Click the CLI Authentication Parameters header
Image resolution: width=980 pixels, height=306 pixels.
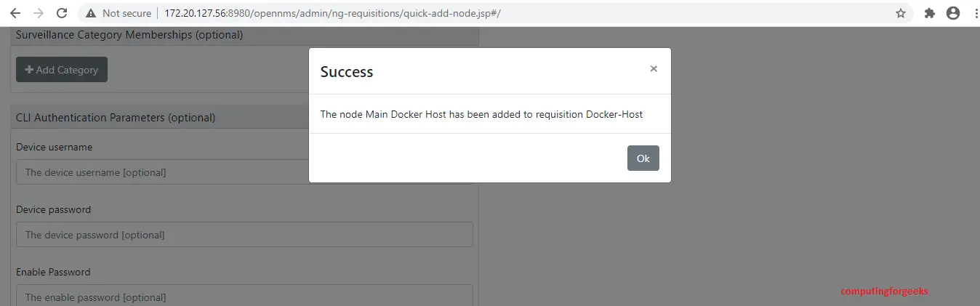click(116, 117)
